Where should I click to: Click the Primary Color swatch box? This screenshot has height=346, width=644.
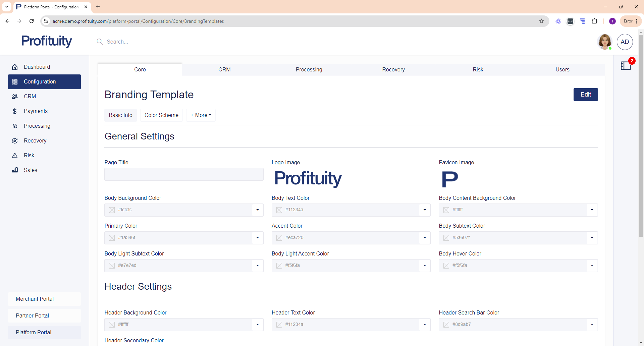pyautogui.click(x=112, y=238)
